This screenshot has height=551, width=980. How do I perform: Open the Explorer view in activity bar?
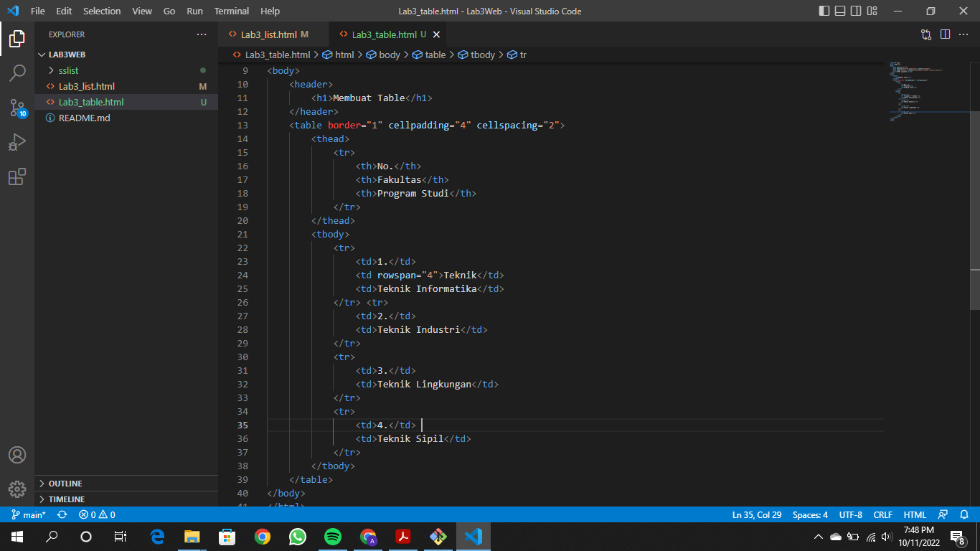pyautogui.click(x=17, y=39)
